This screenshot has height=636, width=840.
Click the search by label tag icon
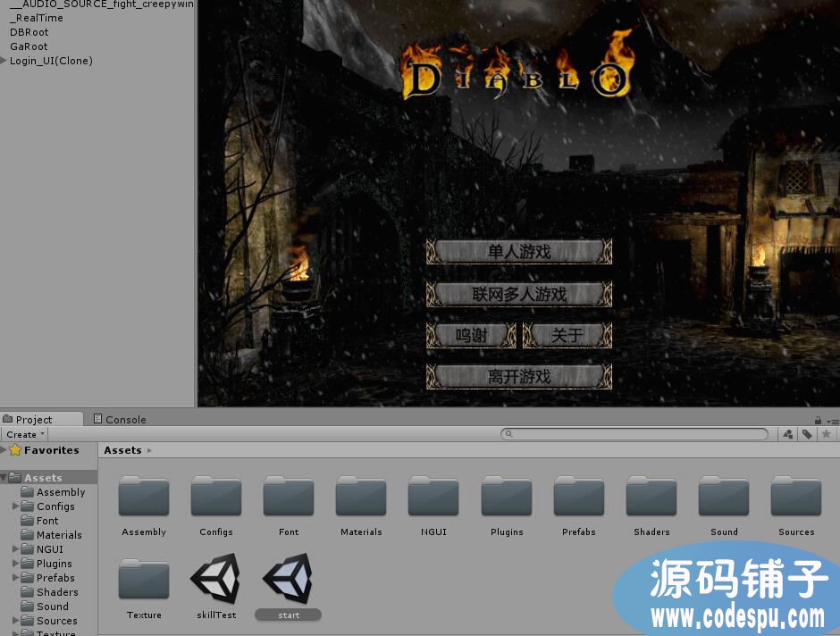807,434
